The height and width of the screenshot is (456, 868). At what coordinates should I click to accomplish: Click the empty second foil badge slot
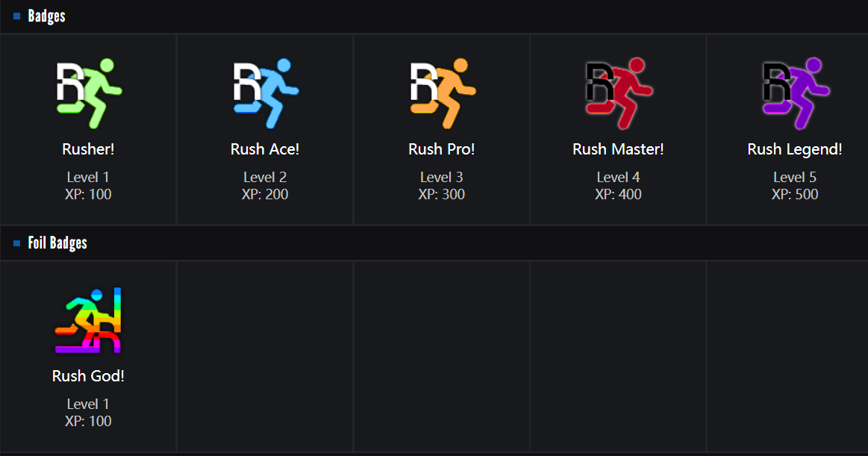pos(265,356)
